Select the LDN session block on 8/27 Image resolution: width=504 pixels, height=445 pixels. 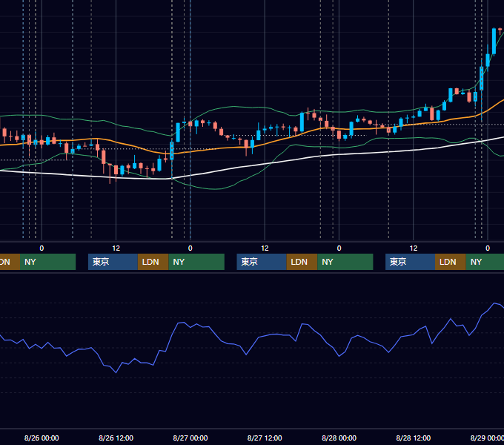[x=302, y=262]
